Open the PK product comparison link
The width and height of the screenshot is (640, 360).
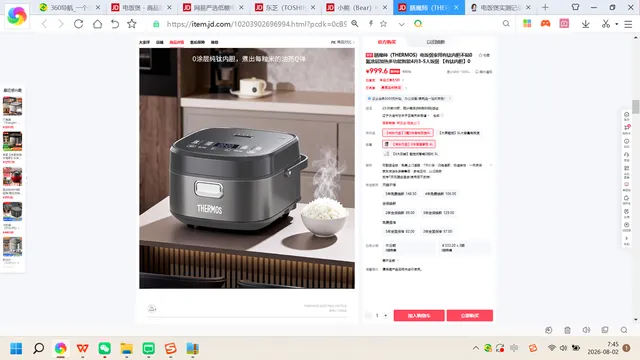pos(342,42)
